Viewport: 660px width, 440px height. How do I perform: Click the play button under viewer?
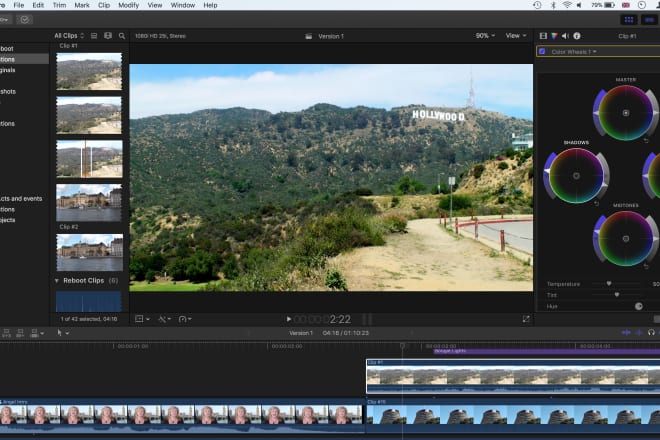[x=289, y=319]
